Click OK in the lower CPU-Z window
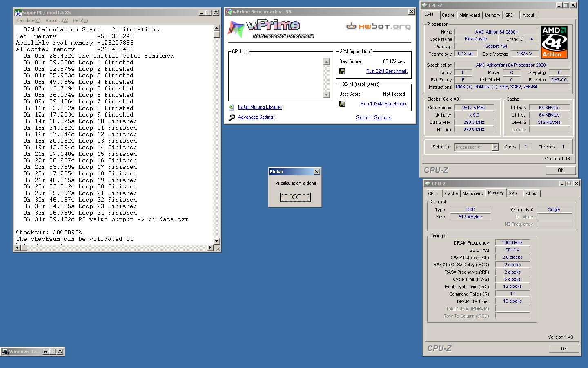This screenshot has width=588, height=368. 564,349
